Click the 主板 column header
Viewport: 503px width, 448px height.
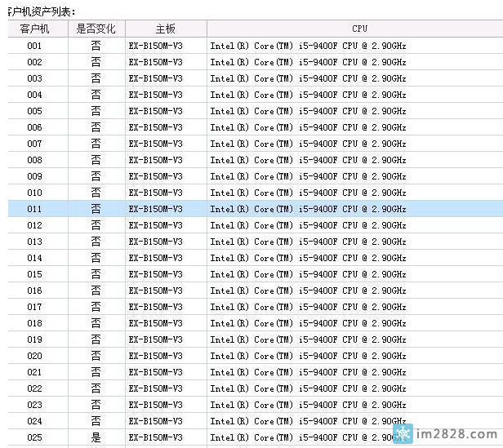click(165, 29)
